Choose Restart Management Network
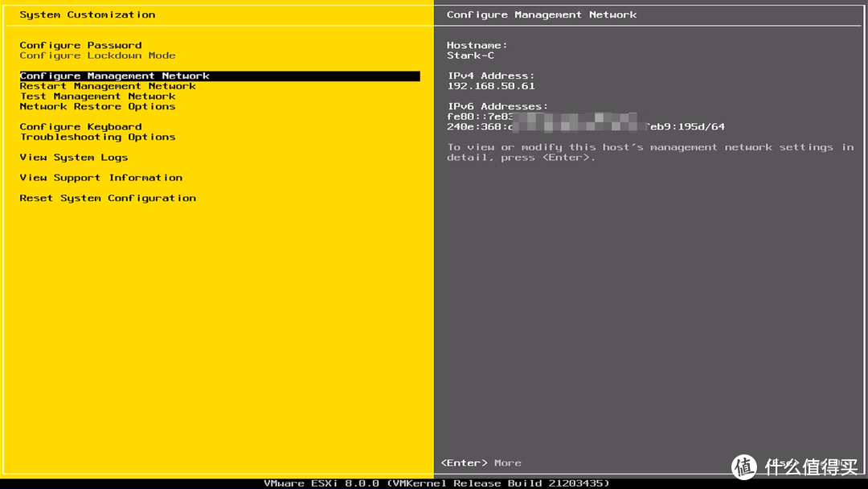Image resolution: width=868 pixels, height=489 pixels. 108,86
